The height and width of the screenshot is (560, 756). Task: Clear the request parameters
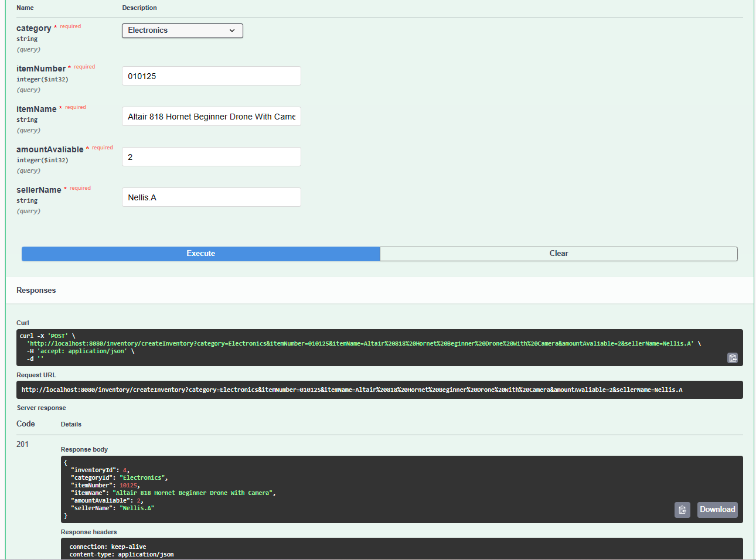click(559, 254)
